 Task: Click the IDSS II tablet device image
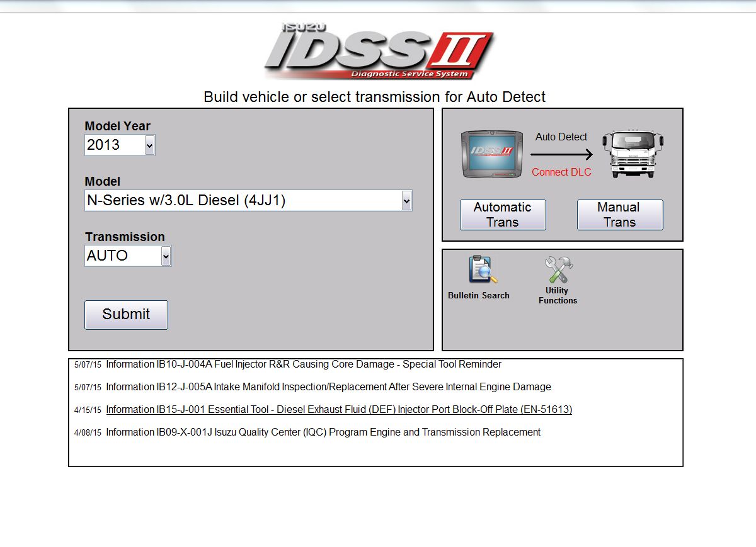(489, 154)
